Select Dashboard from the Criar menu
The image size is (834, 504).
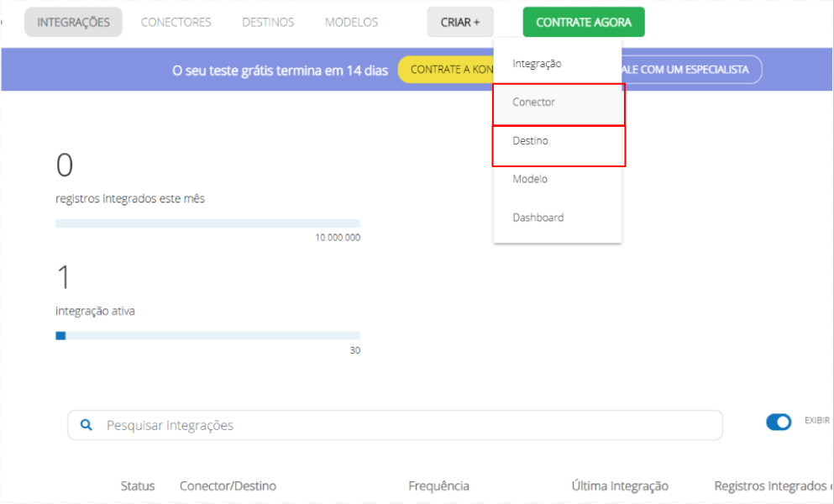point(538,218)
